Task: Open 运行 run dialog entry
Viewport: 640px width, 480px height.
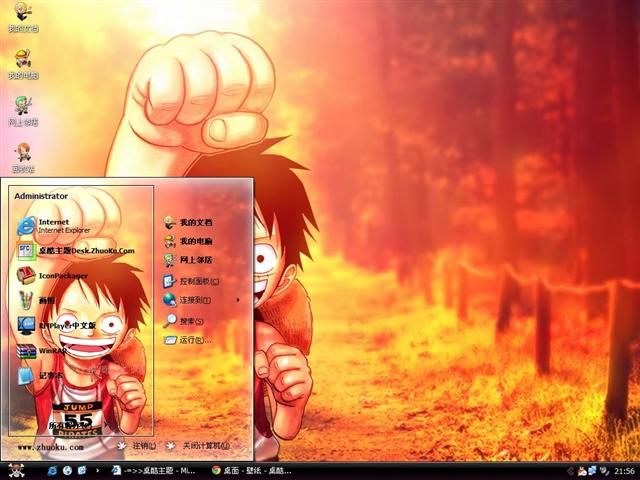Action: point(187,340)
